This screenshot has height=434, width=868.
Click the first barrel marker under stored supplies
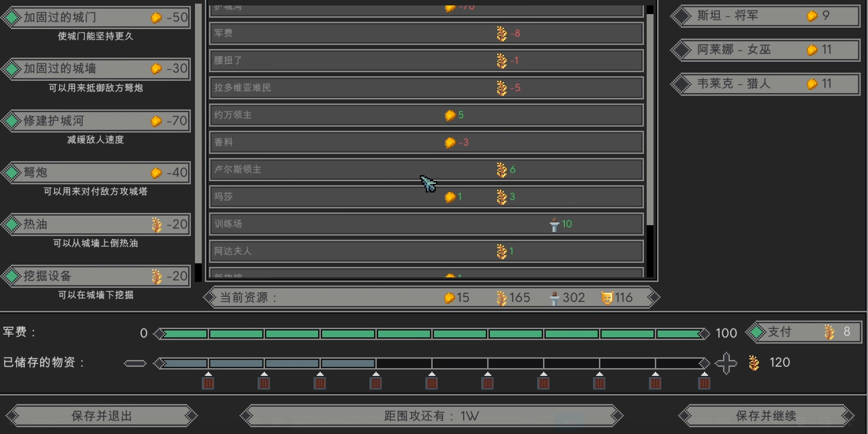(x=208, y=381)
